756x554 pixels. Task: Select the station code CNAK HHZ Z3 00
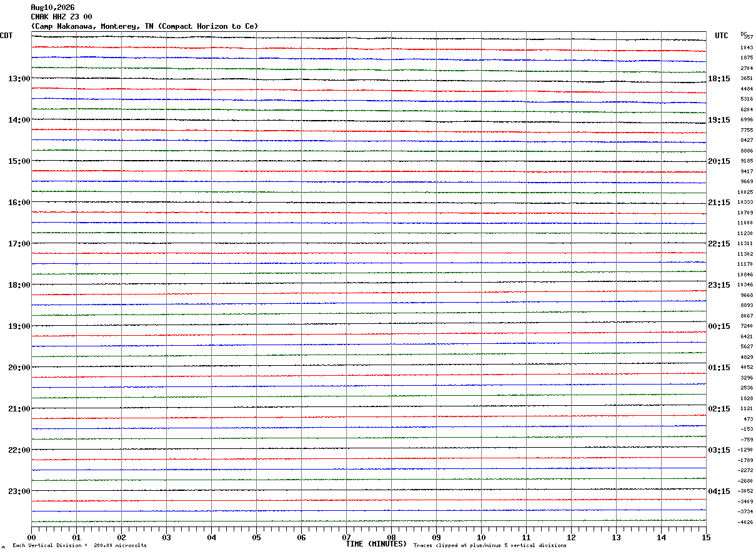(x=61, y=17)
